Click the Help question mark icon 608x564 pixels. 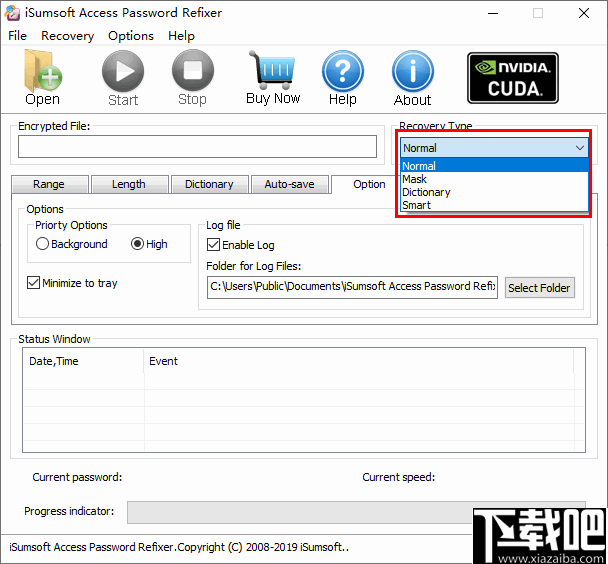click(x=343, y=71)
